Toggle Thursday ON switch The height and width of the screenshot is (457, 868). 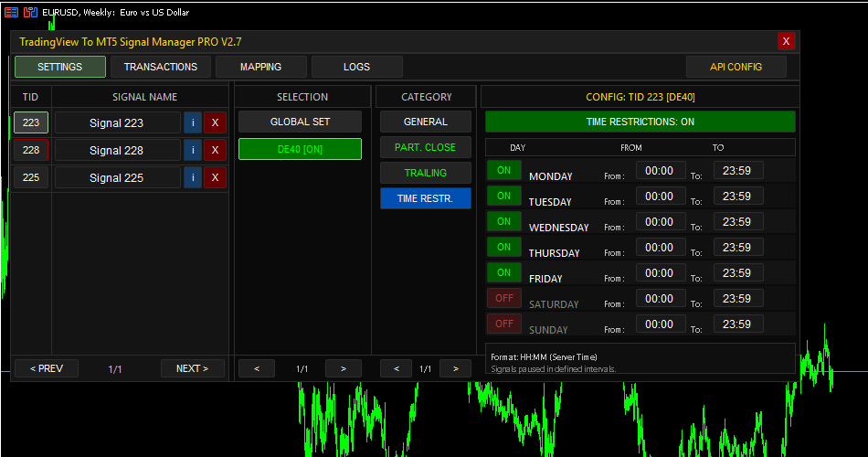click(503, 247)
